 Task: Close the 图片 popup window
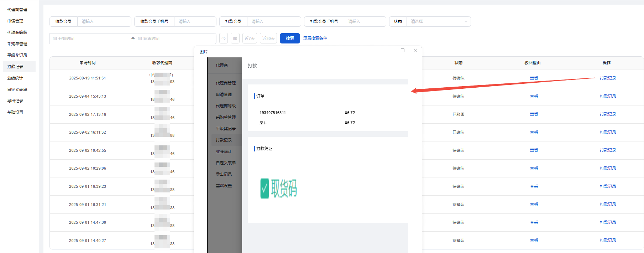[415, 50]
